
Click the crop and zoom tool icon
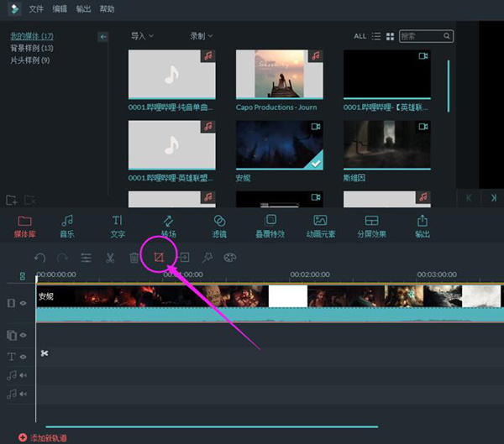(159, 257)
